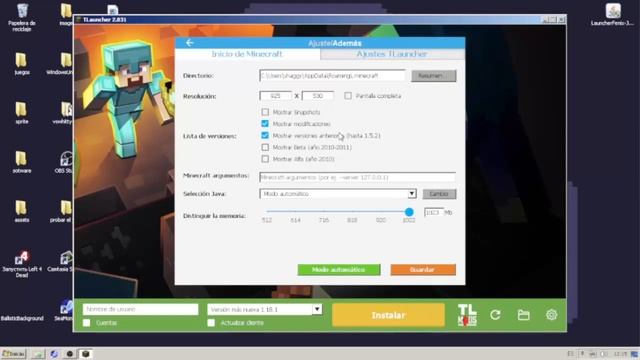This screenshot has width=640, height=360.
Task: Click the memory Mb value field
Action: click(433, 212)
